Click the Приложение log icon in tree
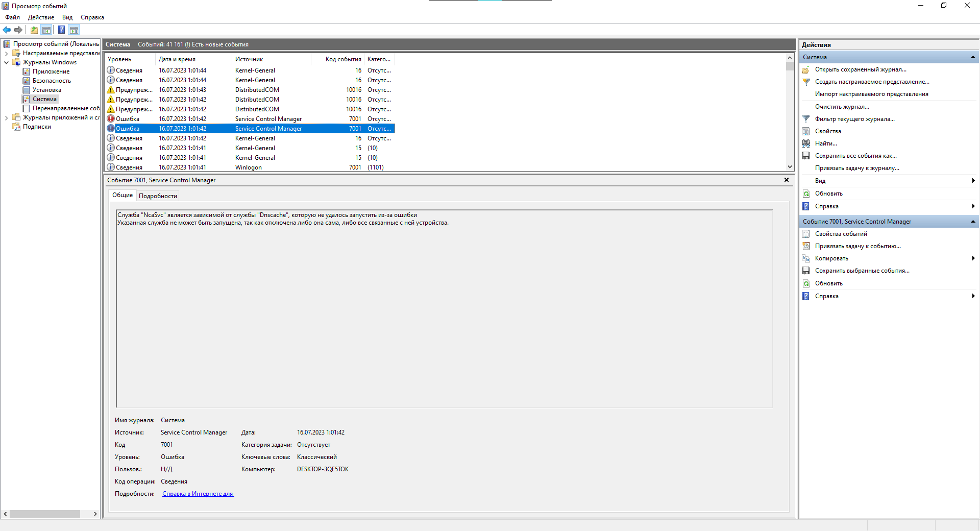Image resolution: width=980 pixels, height=531 pixels. point(26,71)
